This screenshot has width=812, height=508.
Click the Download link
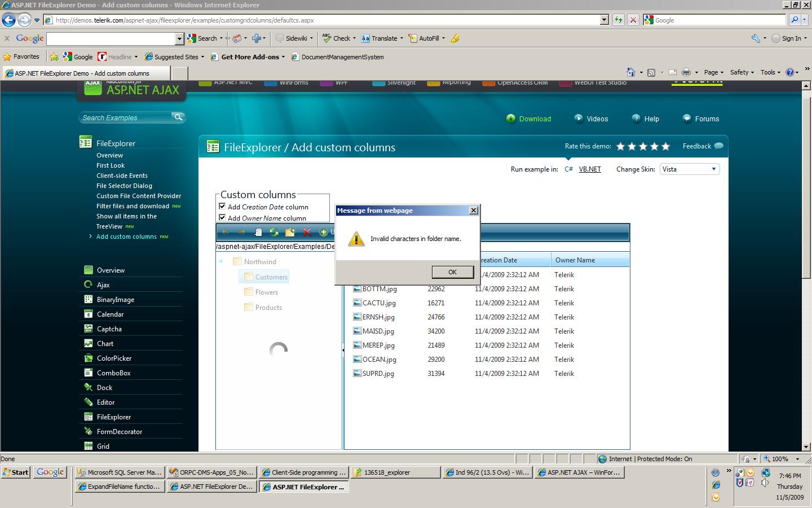[x=528, y=119]
